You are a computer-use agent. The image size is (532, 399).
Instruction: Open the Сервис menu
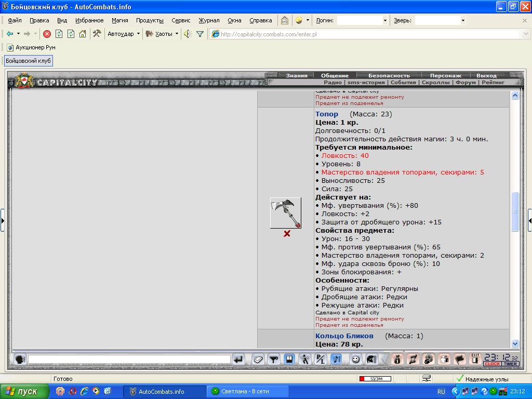[x=181, y=20]
